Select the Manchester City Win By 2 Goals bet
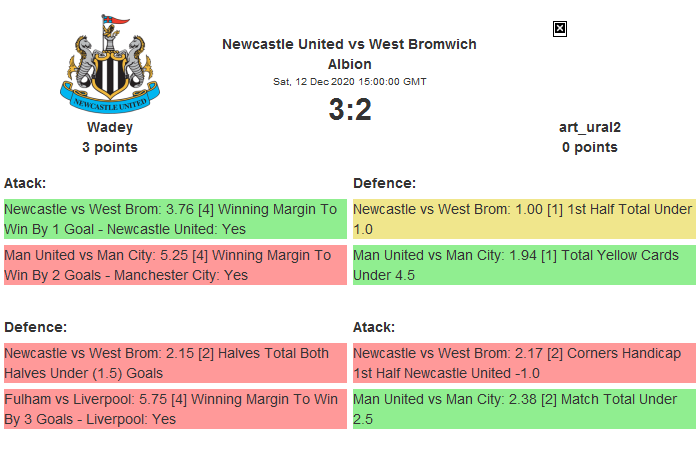700x460 pixels. point(175,265)
